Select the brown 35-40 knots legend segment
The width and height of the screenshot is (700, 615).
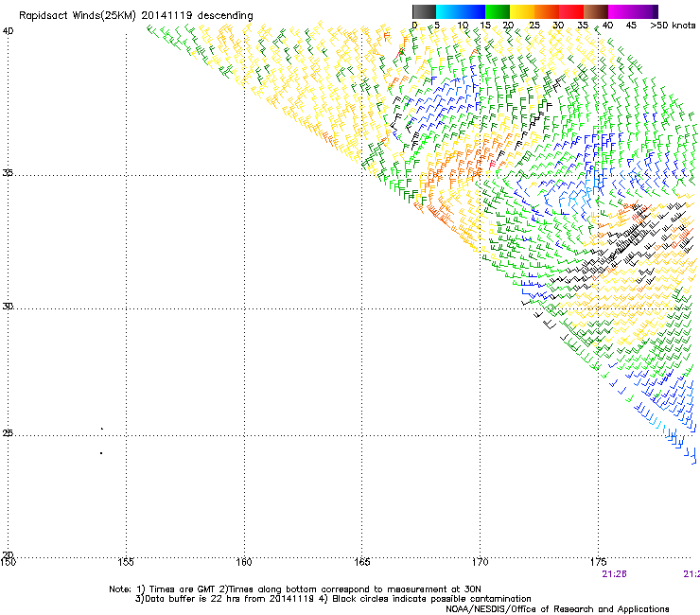click(596, 11)
